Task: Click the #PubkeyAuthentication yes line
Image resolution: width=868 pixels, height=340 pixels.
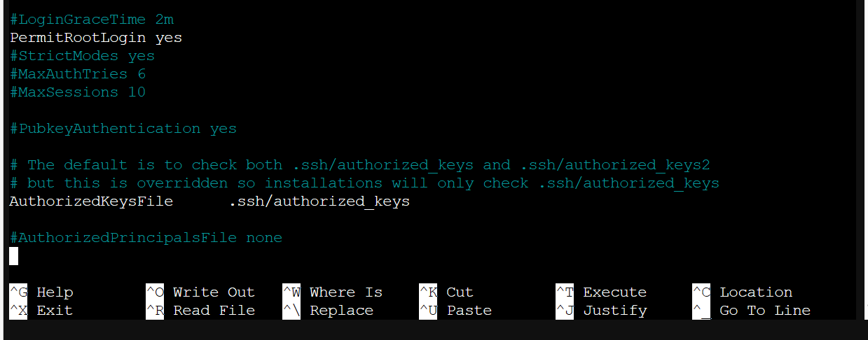Action: point(123,129)
